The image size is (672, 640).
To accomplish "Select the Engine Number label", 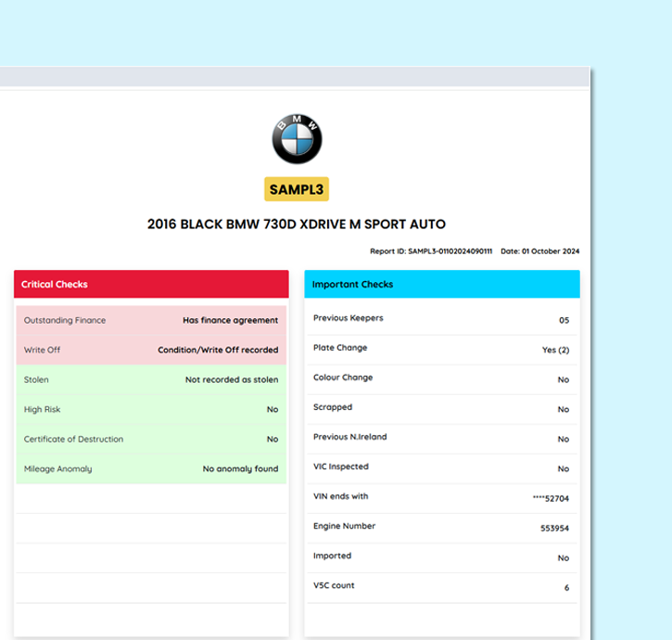I will [344, 526].
